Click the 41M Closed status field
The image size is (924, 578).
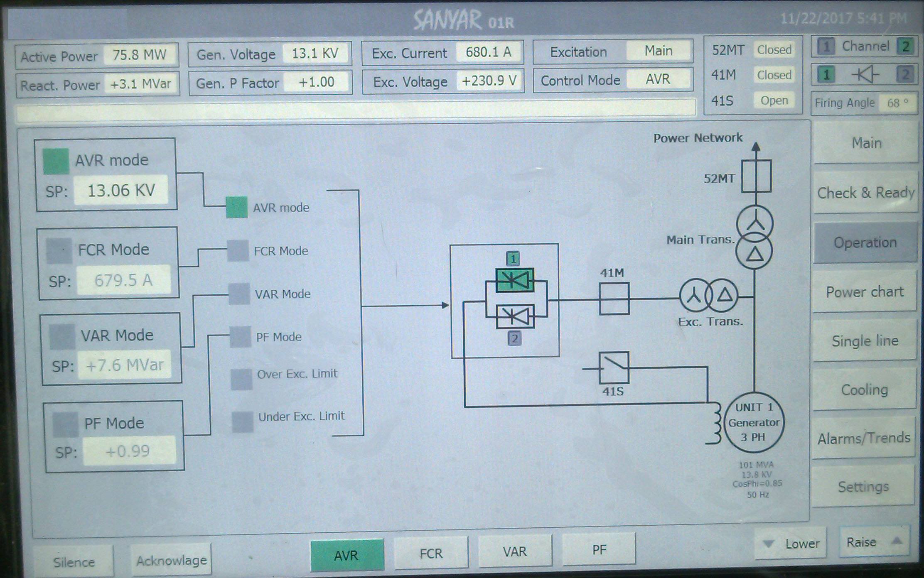774,75
